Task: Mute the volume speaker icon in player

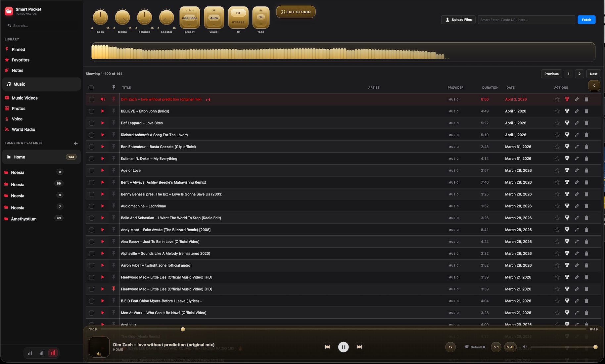Action: point(525,347)
